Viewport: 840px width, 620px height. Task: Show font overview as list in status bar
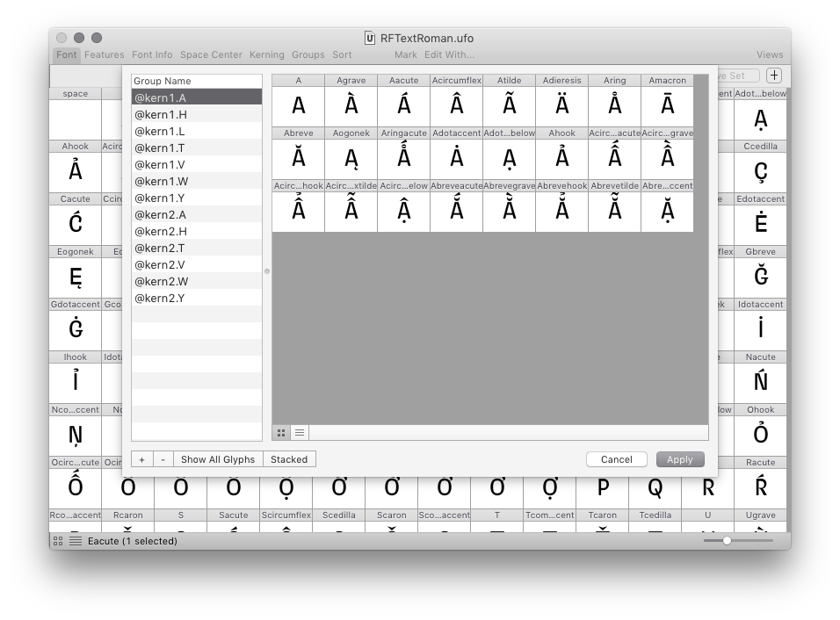pos(76,541)
